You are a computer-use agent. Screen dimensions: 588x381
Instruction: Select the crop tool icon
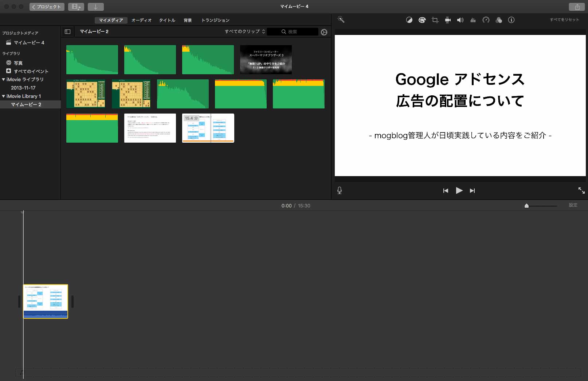(435, 20)
